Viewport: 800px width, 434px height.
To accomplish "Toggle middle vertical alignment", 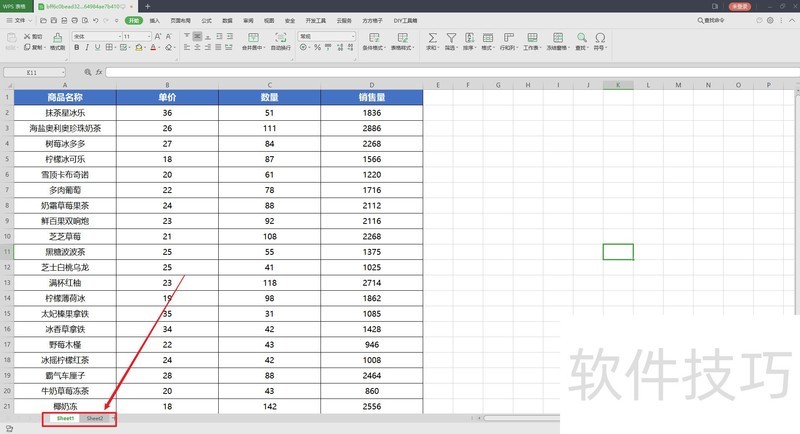I will point(197,36).
